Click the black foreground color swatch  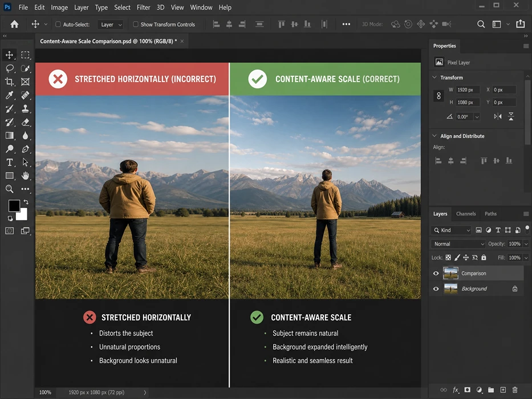(14, 205)
